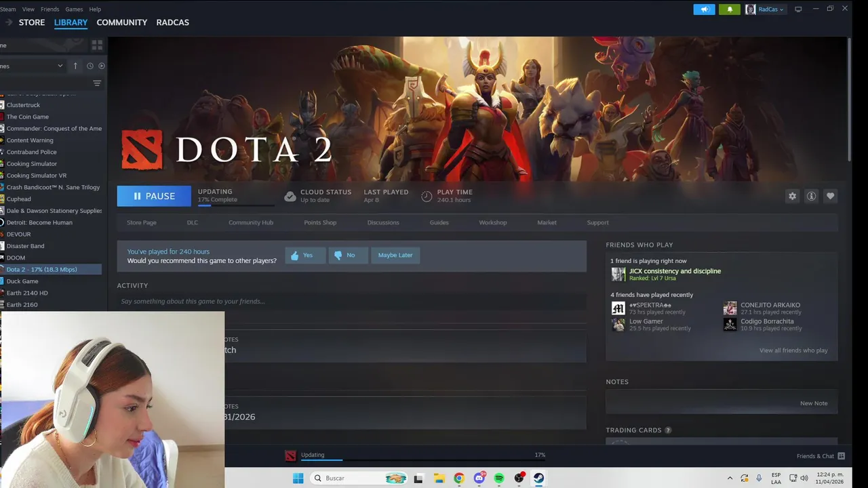Screen dimensions: 868x488
Task: Open the DLC link
Action: point(193,222)
